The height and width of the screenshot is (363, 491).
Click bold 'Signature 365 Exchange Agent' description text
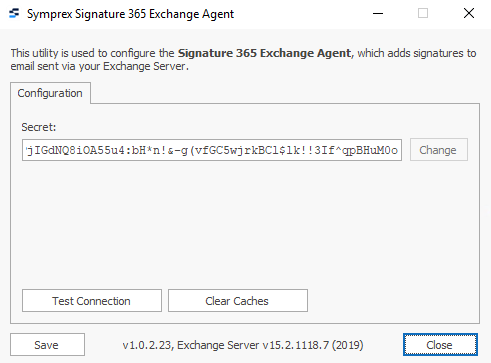pyautogui.click(x=264, y=53)
